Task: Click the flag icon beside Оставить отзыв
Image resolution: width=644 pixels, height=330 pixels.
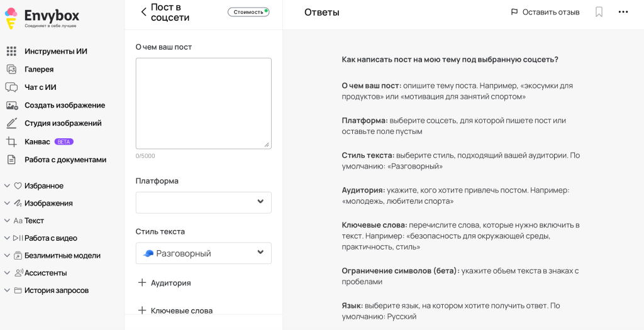Action: point(514,13)
